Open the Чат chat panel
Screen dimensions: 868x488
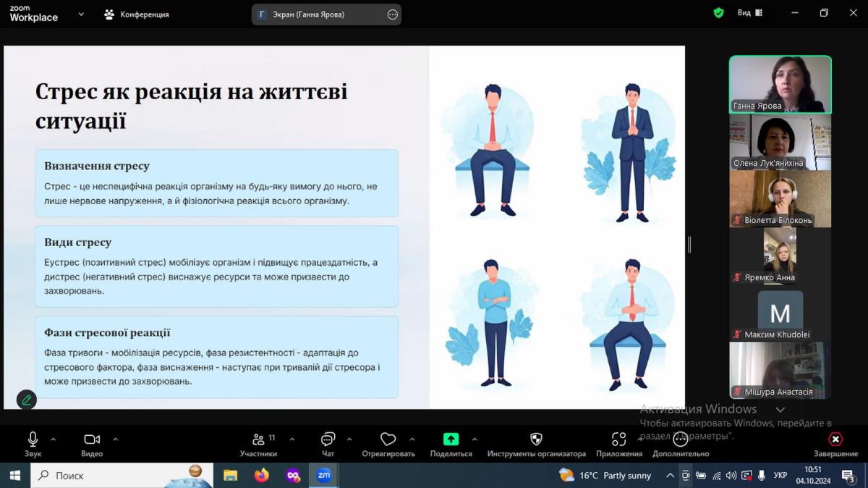(x=328, y=440)
